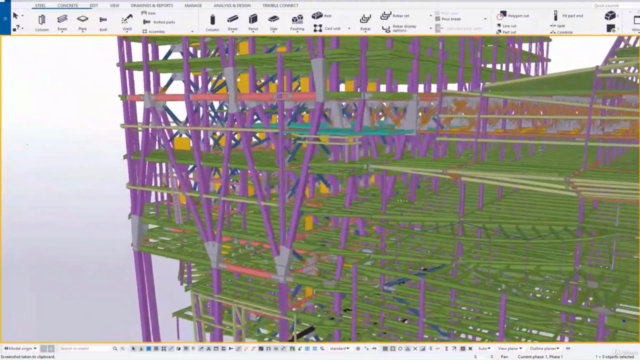Open the VIEW ribbon tab
This screenshot has width=640, height=360.
click(x=114, y=5)
